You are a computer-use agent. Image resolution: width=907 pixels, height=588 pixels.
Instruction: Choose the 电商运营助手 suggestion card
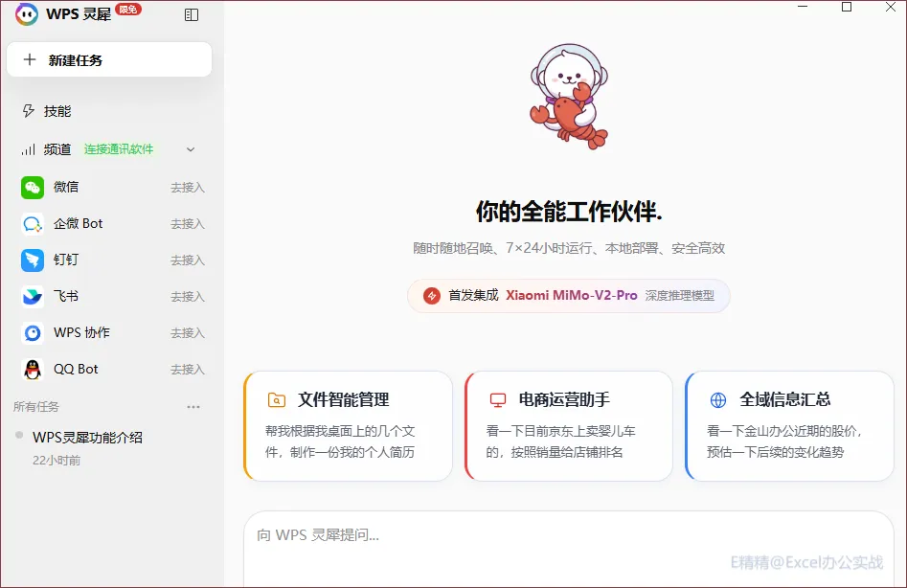(x=569, y=425)
